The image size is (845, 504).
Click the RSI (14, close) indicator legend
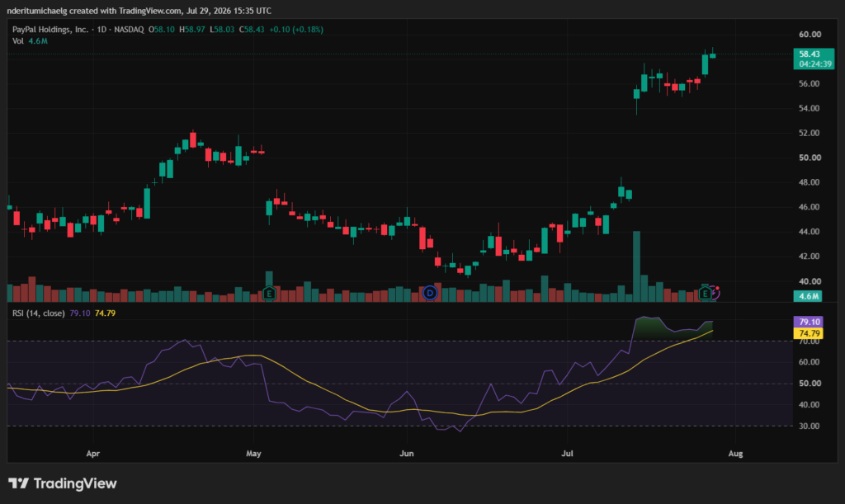pos(38,313)
